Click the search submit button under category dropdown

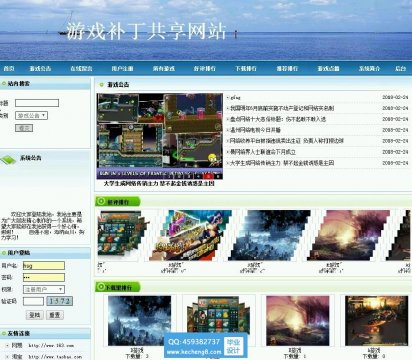tap(24, 128)
